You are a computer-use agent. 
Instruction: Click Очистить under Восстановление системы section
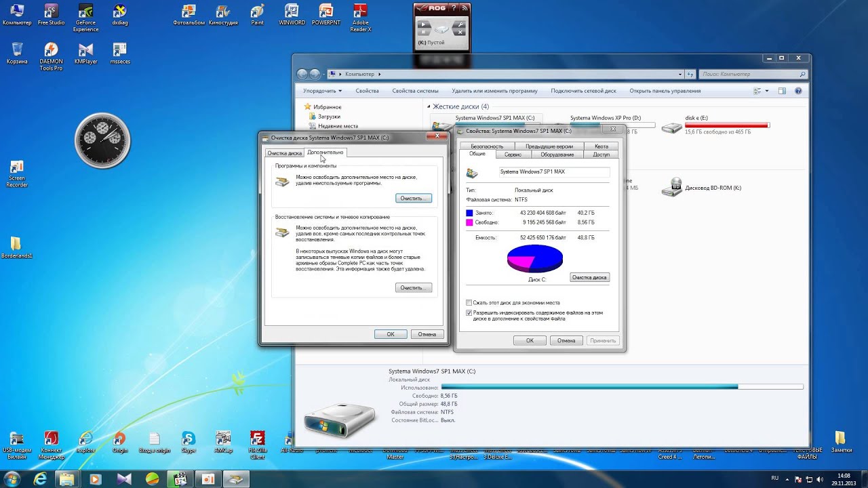[x=413, y=288]
